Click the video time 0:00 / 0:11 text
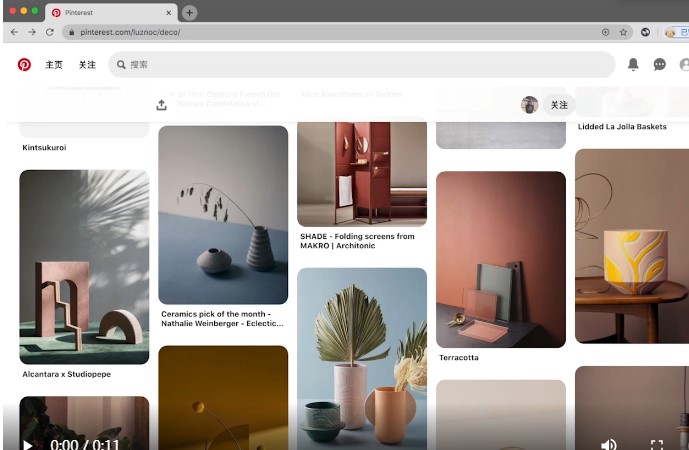 pyautogui.click(x=84, y=445)
